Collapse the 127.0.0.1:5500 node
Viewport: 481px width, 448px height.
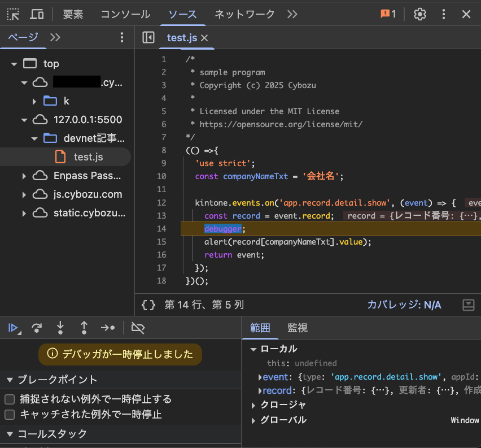pyautogui.click(x=24, y=120)
